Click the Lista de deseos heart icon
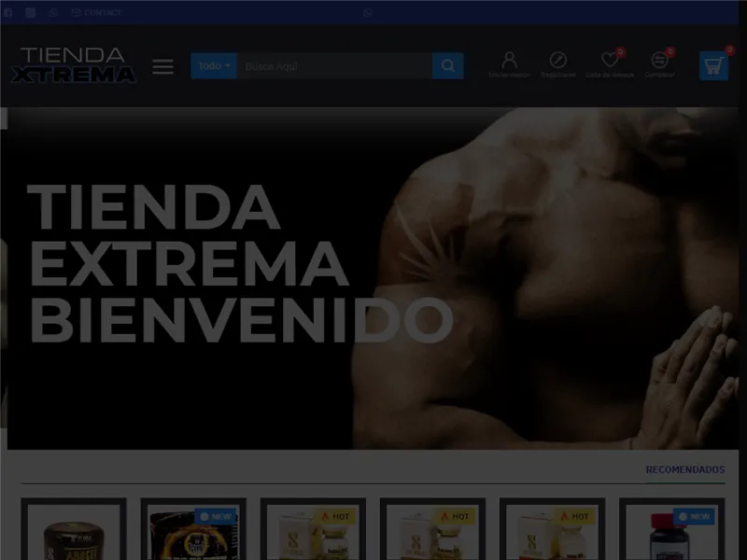This screenshot has height=560, width=747. [x=609, y=58]
